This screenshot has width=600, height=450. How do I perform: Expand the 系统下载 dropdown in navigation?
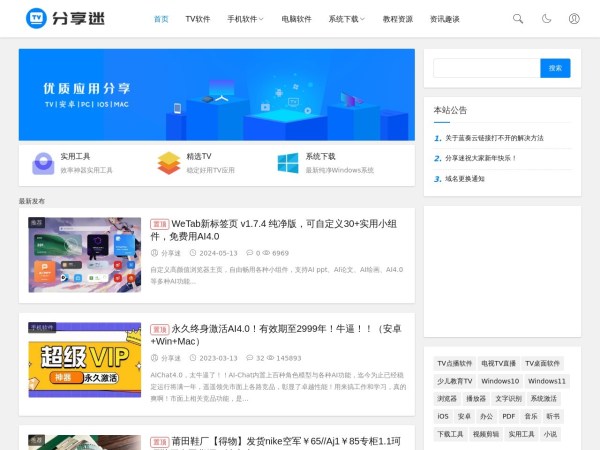pos(347,19)
